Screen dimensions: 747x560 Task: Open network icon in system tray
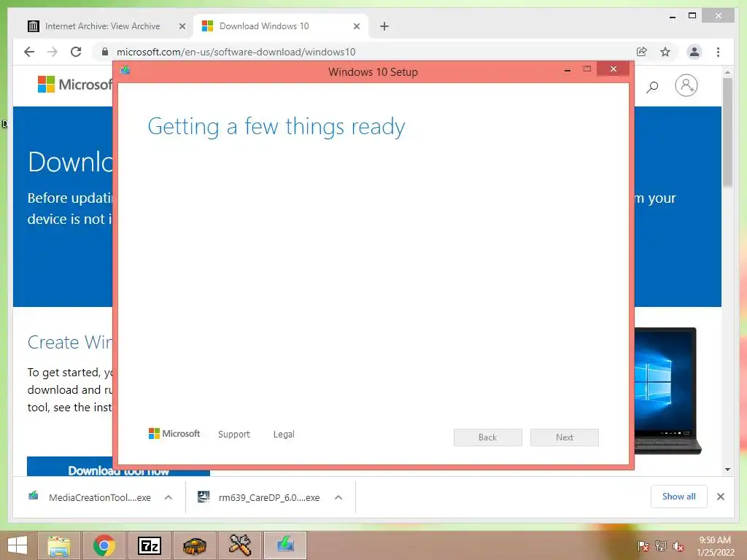tap(661, 546)
